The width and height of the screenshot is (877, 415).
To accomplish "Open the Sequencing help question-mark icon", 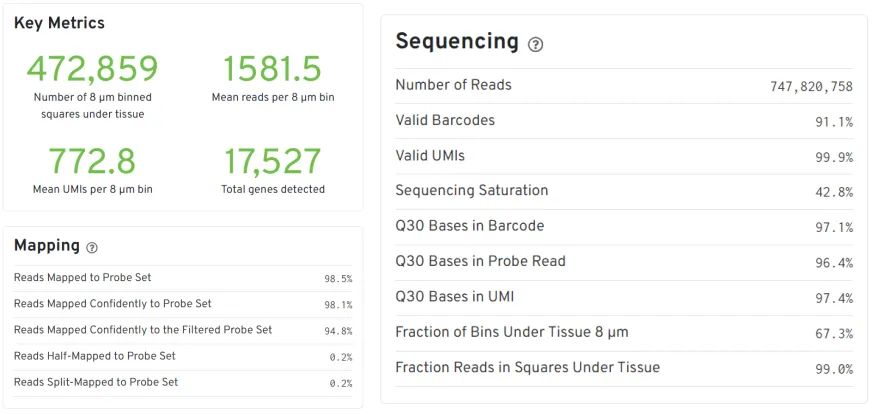I will (x=535, y=44).
